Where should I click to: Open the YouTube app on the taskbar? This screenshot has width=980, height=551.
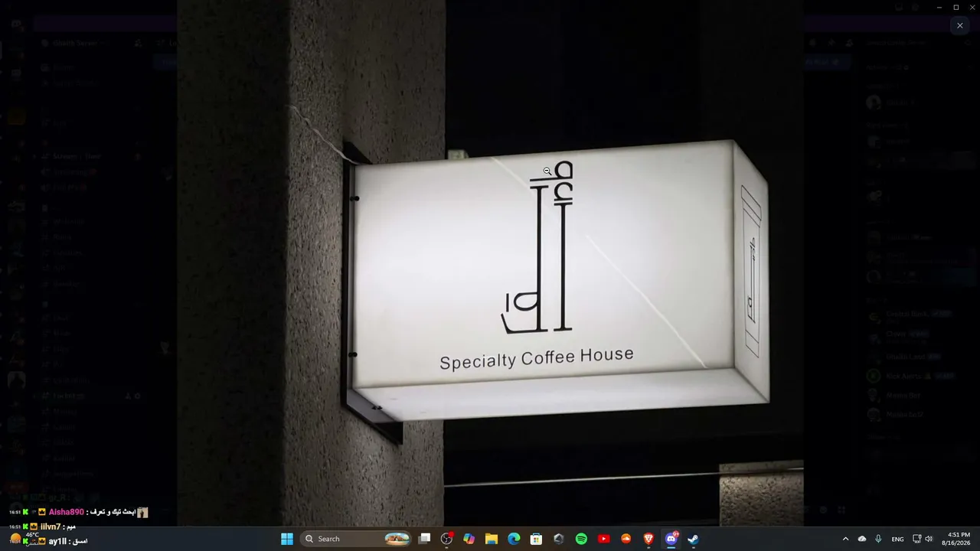[x=603, y=539]
